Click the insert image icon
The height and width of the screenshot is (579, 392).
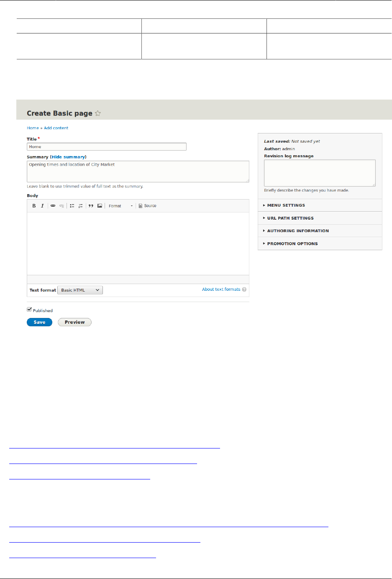point(100,206)
